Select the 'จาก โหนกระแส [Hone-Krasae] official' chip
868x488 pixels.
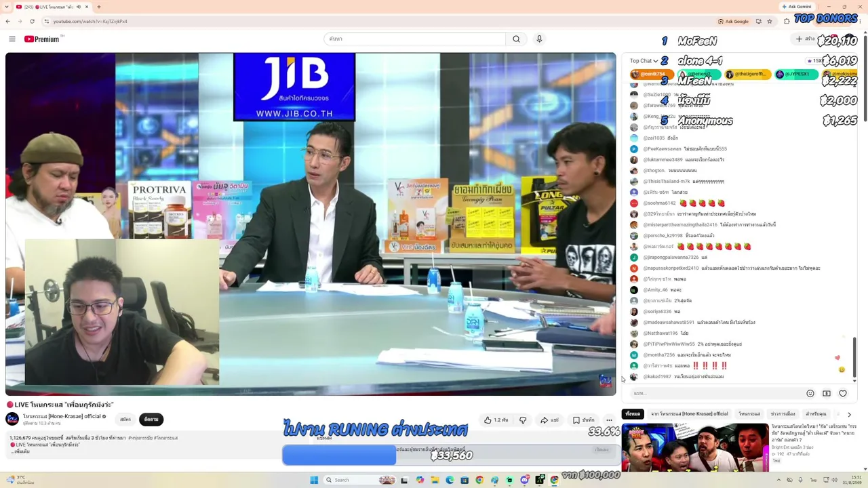tap(690, 414)
